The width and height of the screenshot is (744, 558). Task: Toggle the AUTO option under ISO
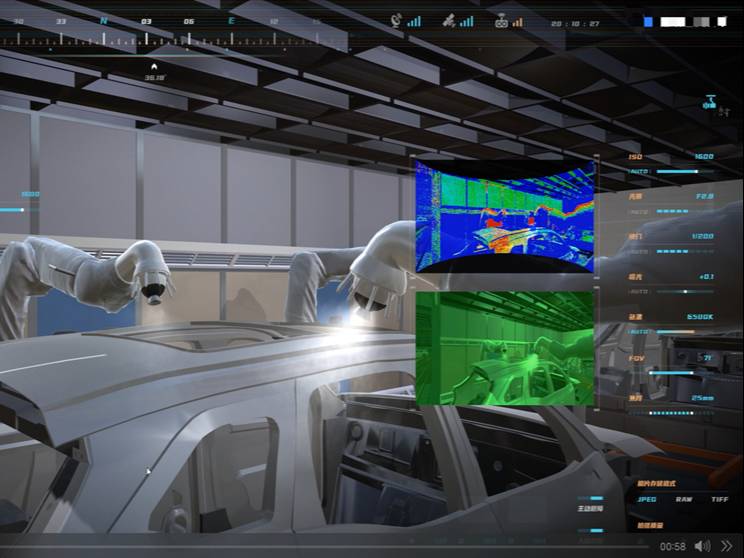coord(639,171)
